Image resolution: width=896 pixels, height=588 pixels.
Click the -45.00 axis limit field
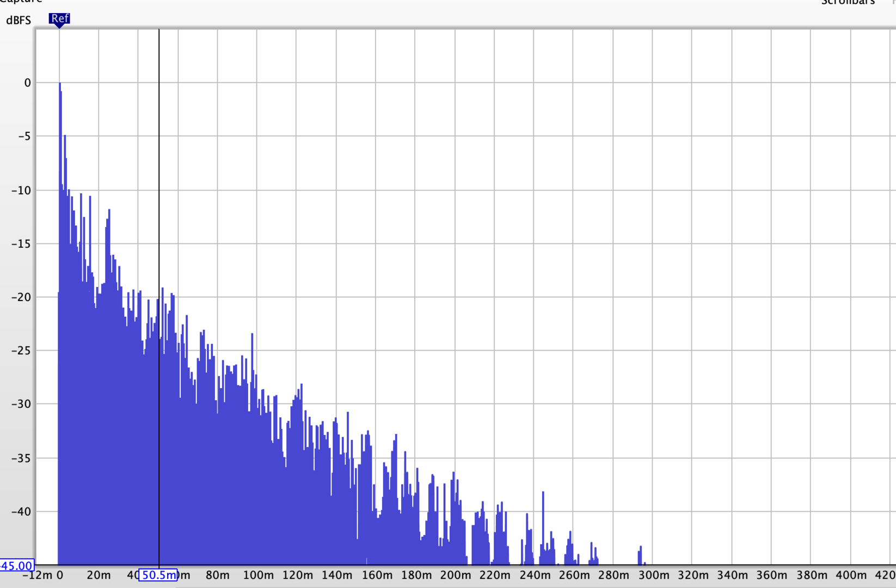pos(17,566)
